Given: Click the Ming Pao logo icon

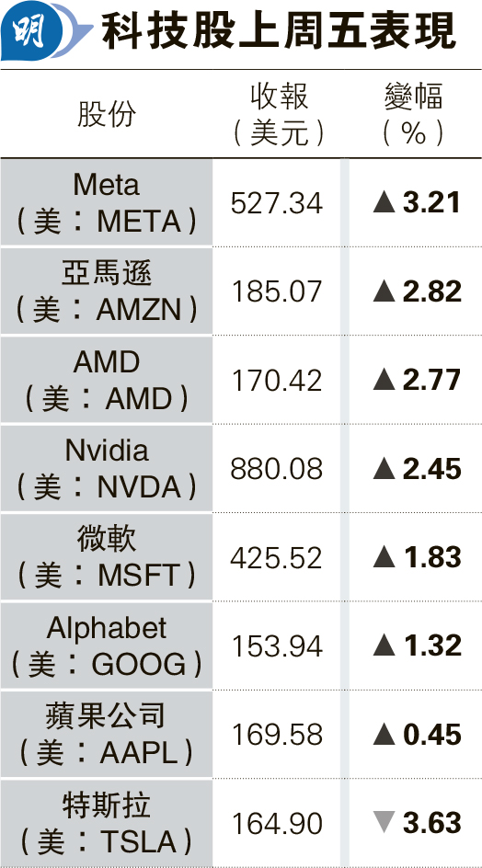Looking at the screenshot, I should [x=43, y=31].
